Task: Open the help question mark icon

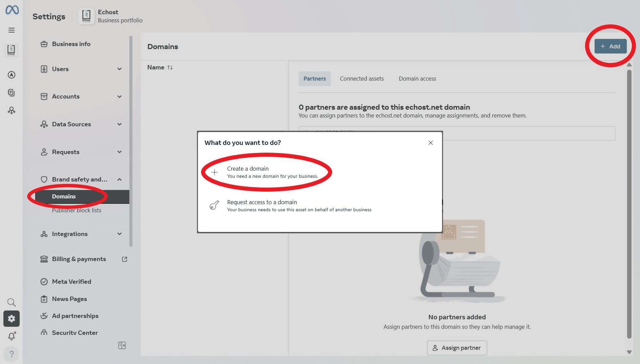Action: (x=12, y=354)
